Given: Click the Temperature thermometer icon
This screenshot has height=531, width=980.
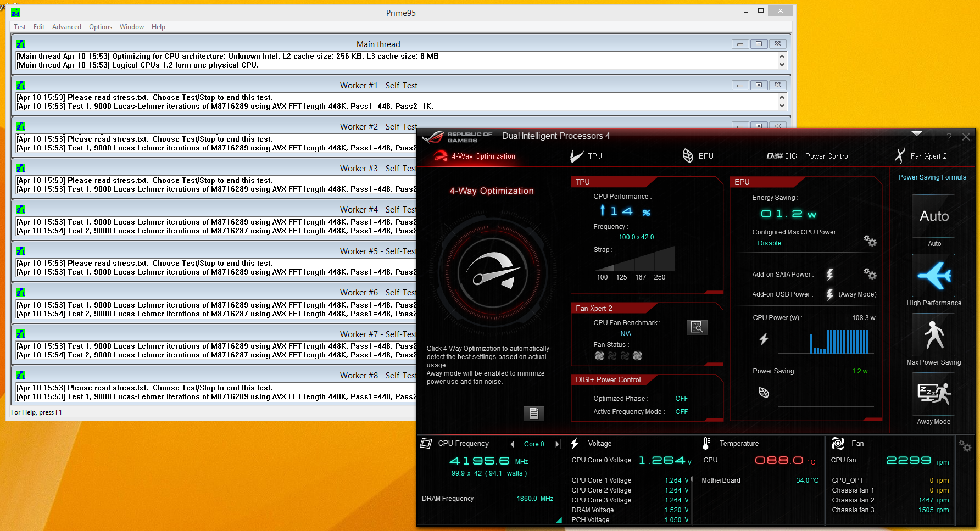Looking at the screenshot, I should pos(706,443).
